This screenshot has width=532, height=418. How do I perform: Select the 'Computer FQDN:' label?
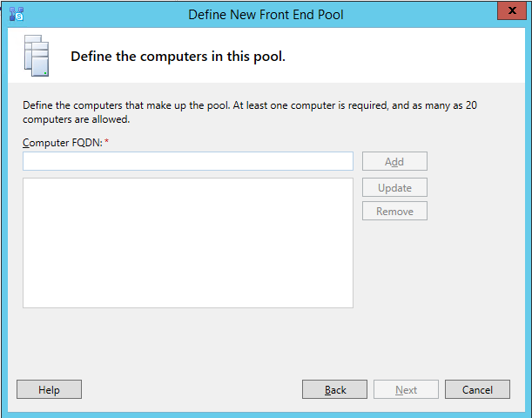click(62, 143)
